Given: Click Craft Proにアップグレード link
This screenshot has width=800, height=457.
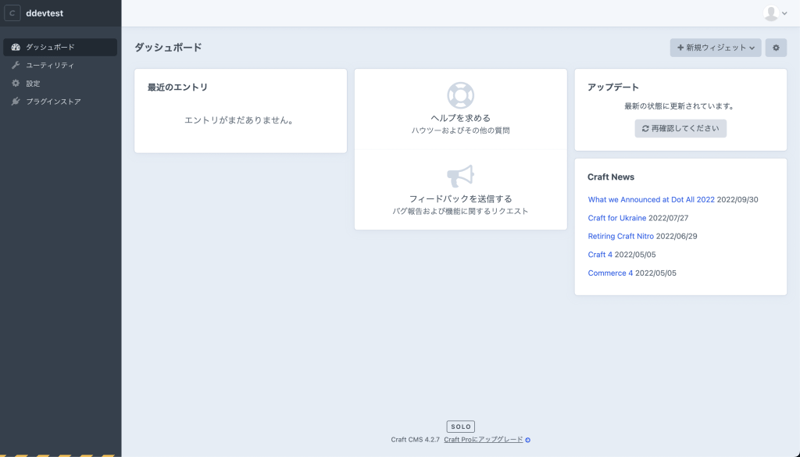Looking at the screenshot, I should coord(483,439).
